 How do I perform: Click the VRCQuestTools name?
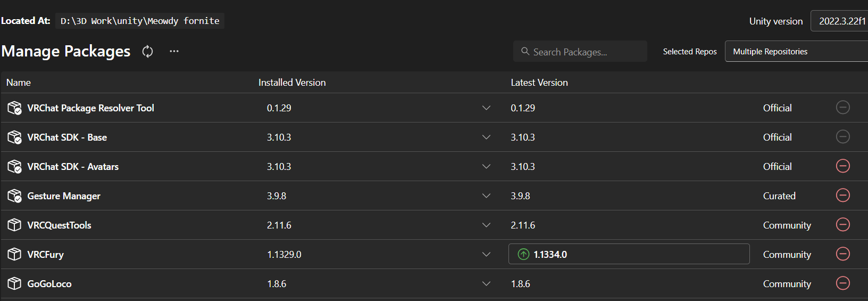[59, 225]
